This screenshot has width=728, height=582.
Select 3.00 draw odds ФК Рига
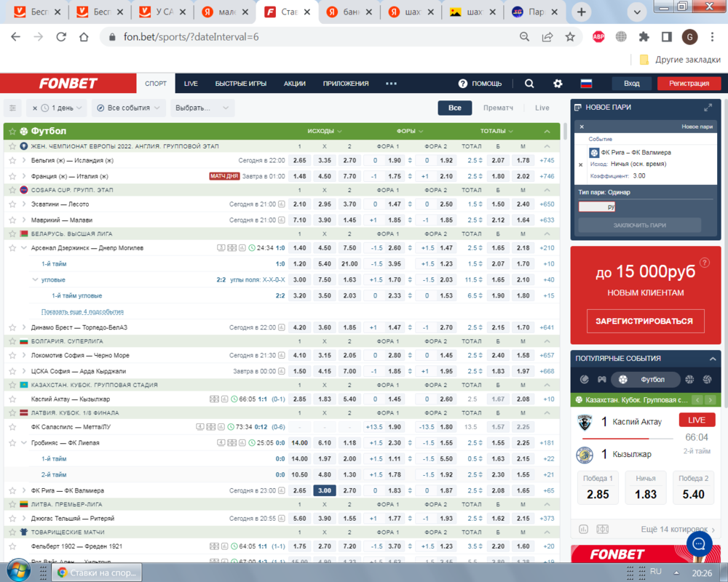click(325, 490)
